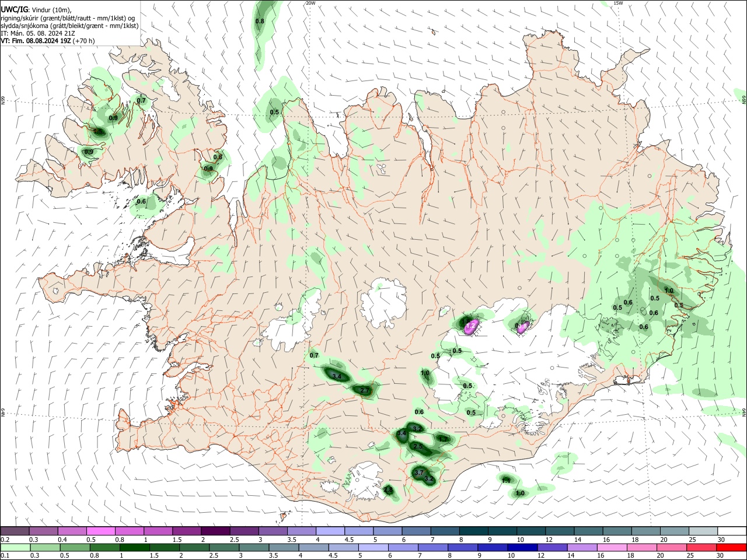
Task: Click the '0.2' legend scale label
Action: click(x=5, y=539)
